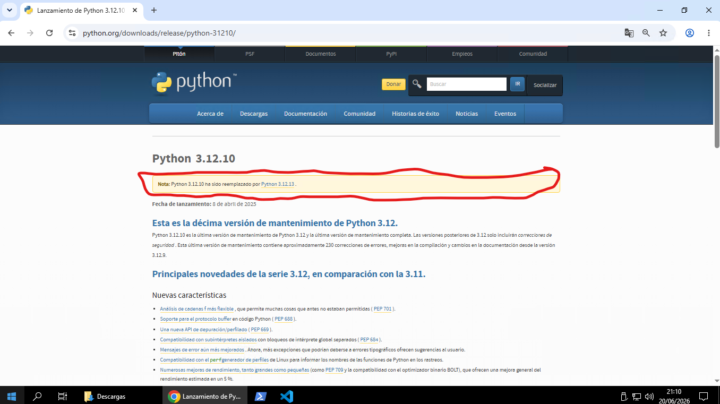Open the PEP 688 link

click(x=283, y=319)
